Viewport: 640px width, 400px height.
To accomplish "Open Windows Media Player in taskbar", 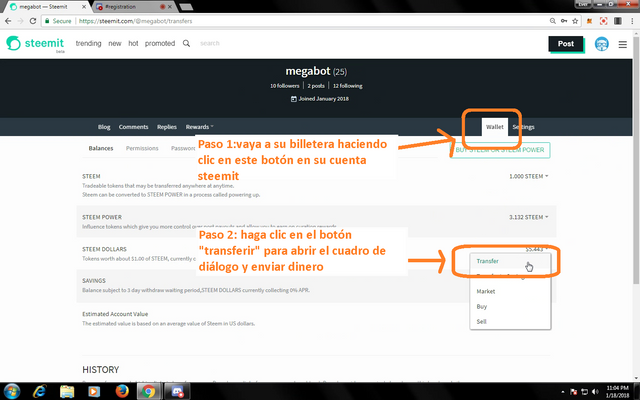I will point(94,391).
